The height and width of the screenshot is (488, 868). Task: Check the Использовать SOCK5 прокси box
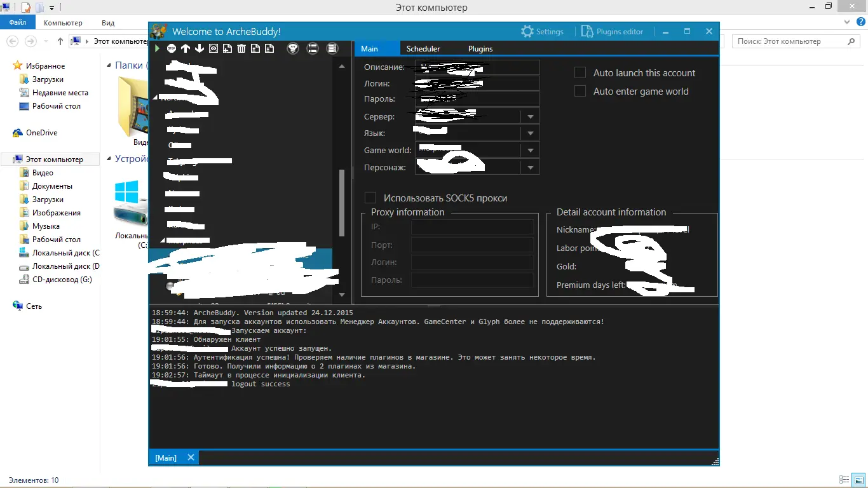pyautogui.click(x=370, y=198)
